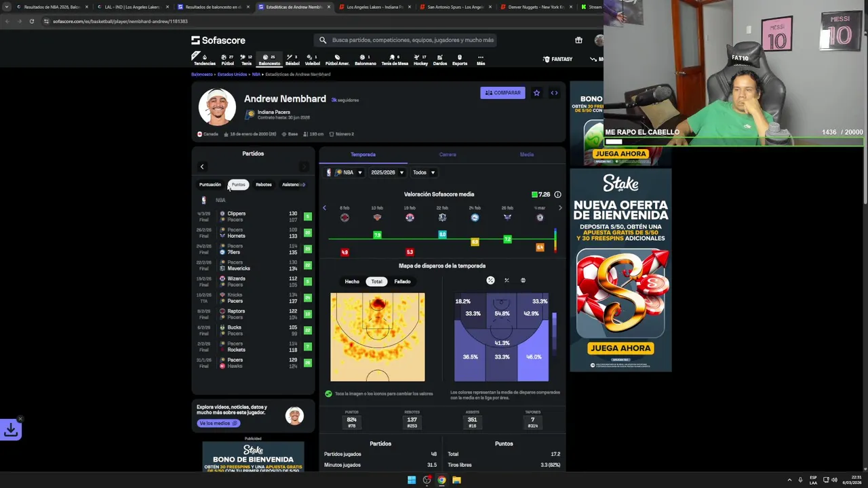Open the 2025/2026 season dropdown
Screen dimensions: 868x488
(387, 173)
